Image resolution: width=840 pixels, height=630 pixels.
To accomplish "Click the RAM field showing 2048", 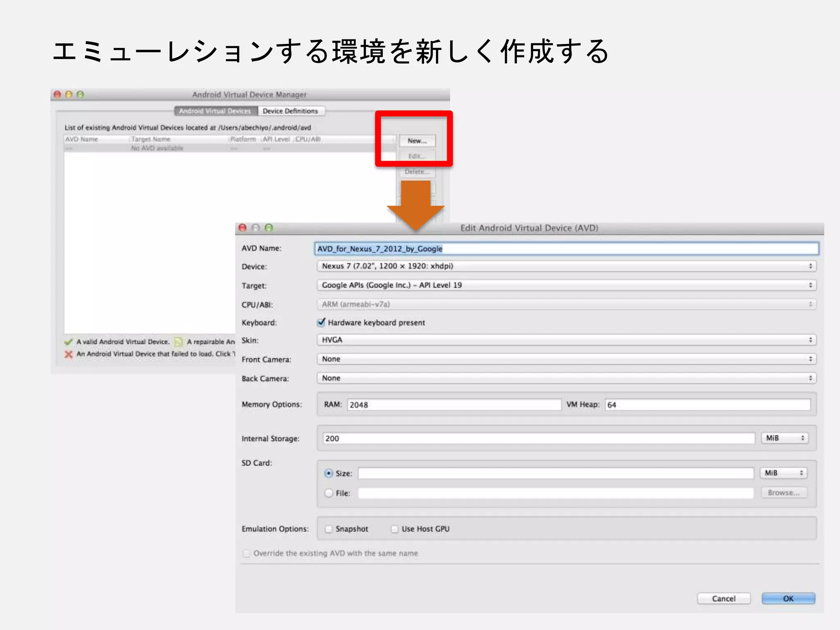I will tap(454, 405).
